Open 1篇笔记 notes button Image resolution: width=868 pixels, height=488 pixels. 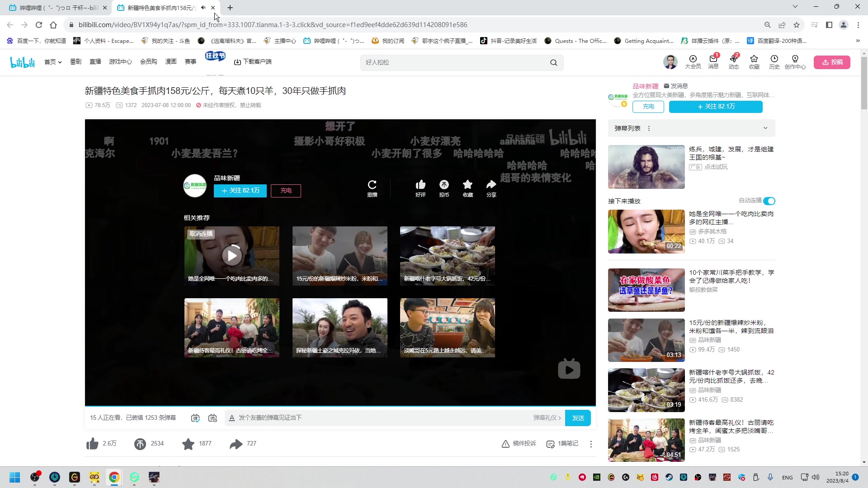click(x=562, y=444)
